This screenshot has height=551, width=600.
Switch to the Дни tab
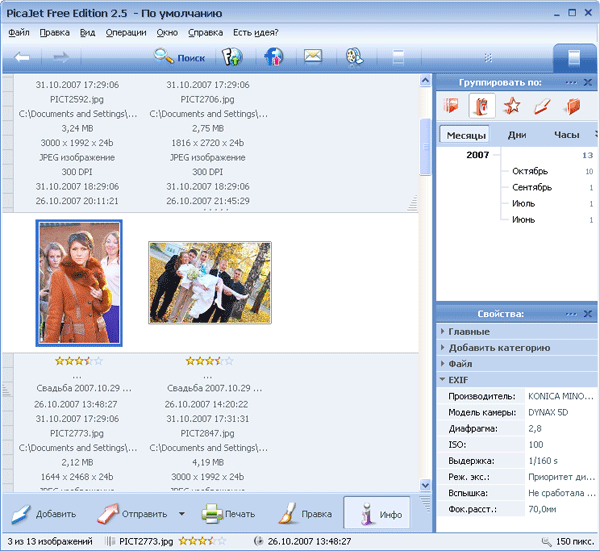tap(517, 135)
